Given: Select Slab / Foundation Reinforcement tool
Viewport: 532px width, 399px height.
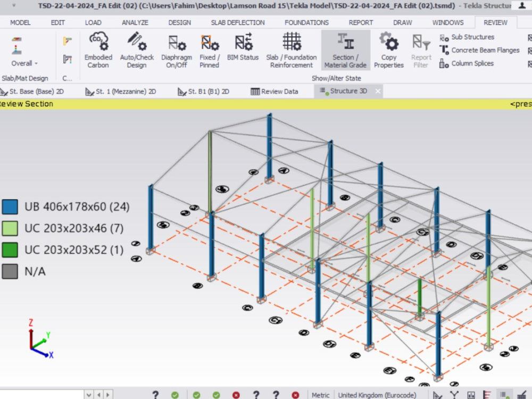Looking at the screenshot, I should click(x=292, y=50).
